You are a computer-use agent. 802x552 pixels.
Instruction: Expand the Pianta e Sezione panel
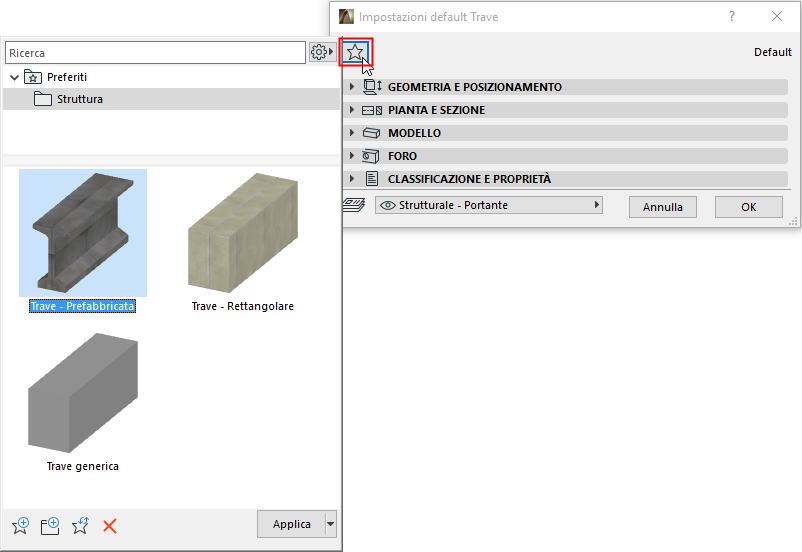tap(351, 110)
